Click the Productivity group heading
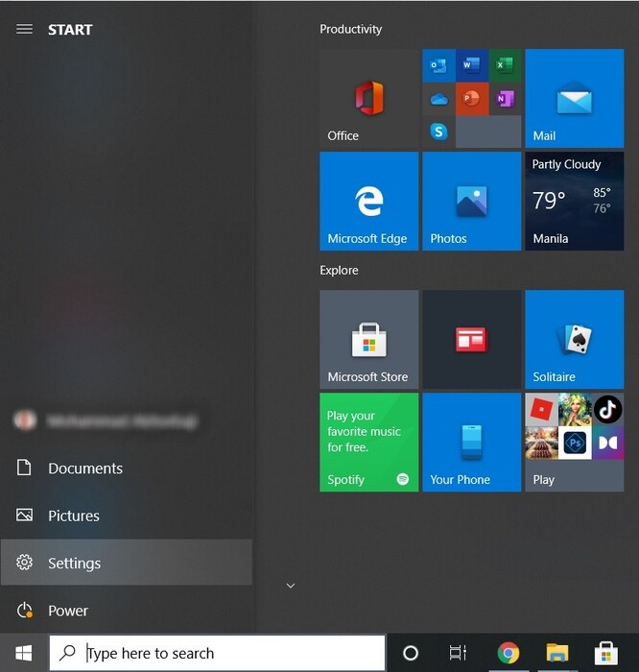639x672 pixels. 351,29
